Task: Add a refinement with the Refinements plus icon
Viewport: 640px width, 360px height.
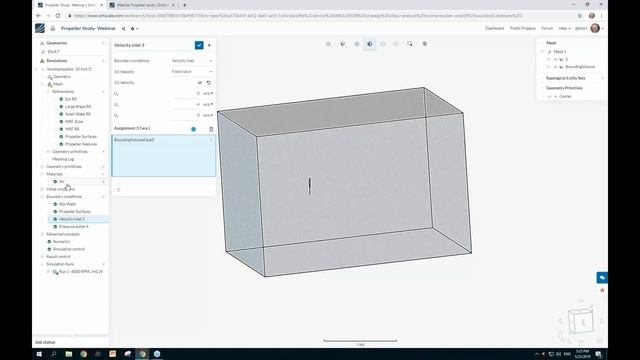Action: coord(103,92)
